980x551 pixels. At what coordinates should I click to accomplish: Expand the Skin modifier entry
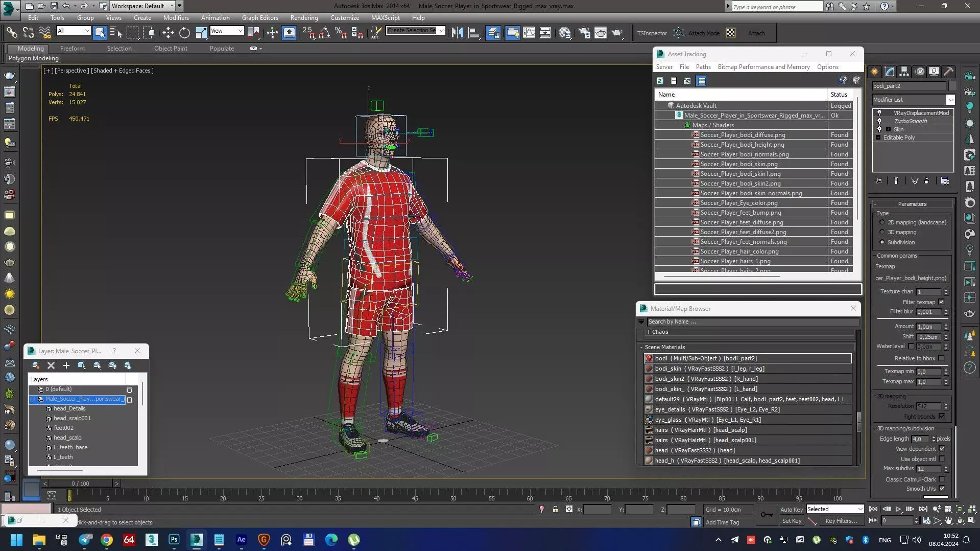coord(888,129)
